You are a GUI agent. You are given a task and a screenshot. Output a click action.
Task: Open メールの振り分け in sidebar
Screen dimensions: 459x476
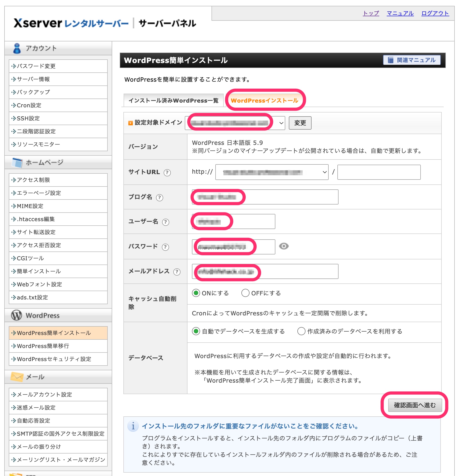[58, 447]
